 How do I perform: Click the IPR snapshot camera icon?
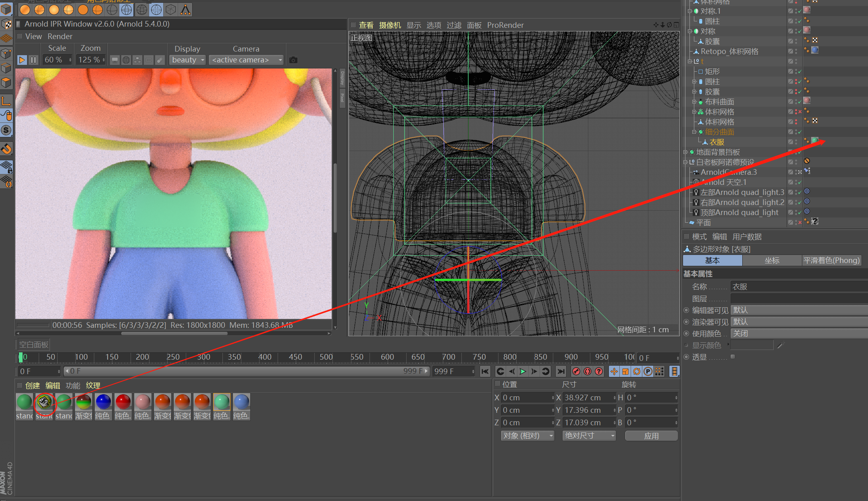(x=293, y=60)
